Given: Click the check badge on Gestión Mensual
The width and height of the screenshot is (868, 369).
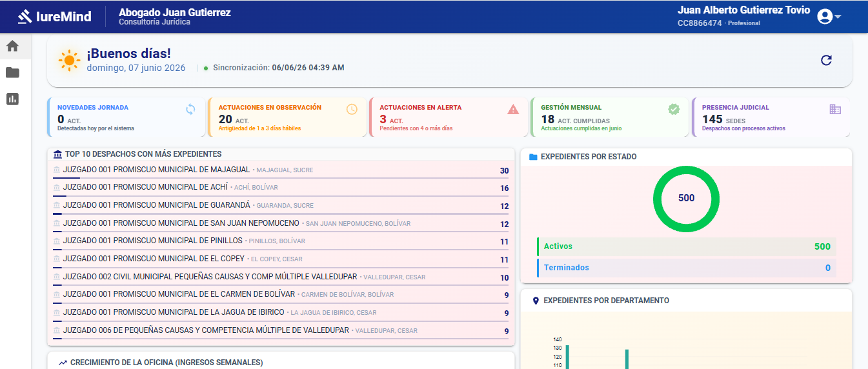Looking at the screenshot, I should tap(674, 109).
